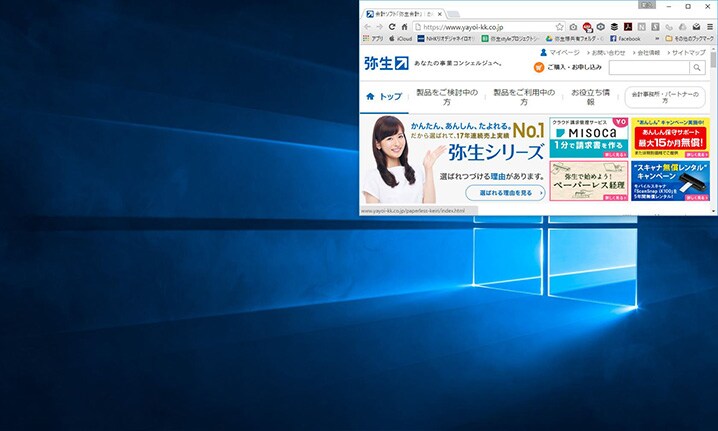This screenshot has height=431, width=718.
Task: Open the 弥生style project bookmark
Action: (510, 39)
